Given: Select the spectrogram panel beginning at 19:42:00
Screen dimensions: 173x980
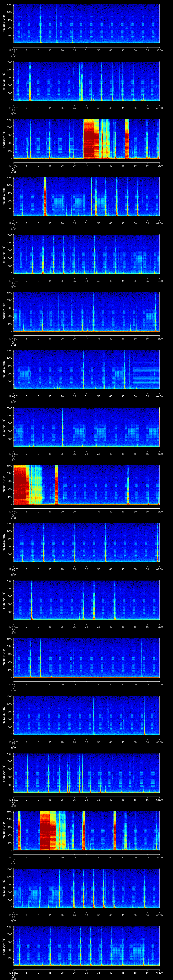Looking at the screenshot, I should (86, 312).
